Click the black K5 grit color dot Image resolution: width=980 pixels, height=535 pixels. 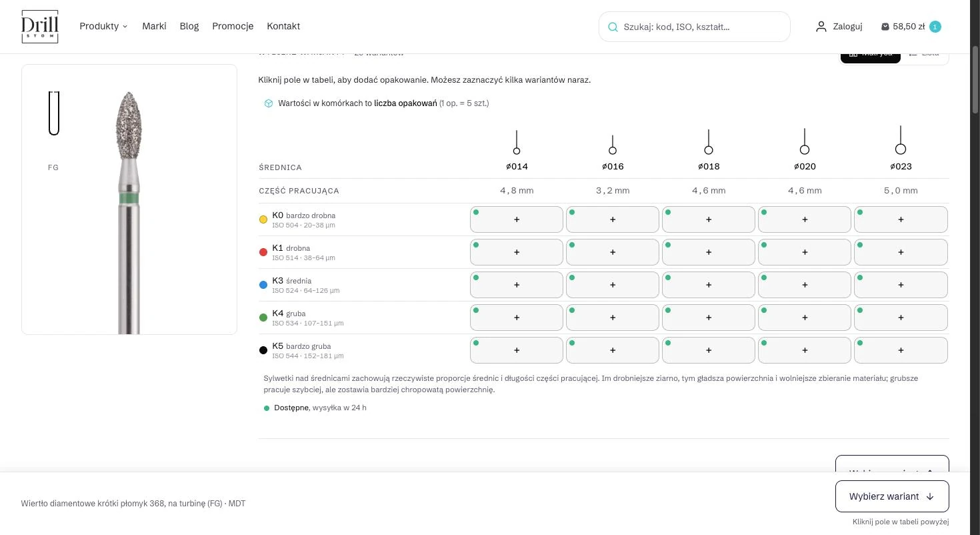coord(263,350)
